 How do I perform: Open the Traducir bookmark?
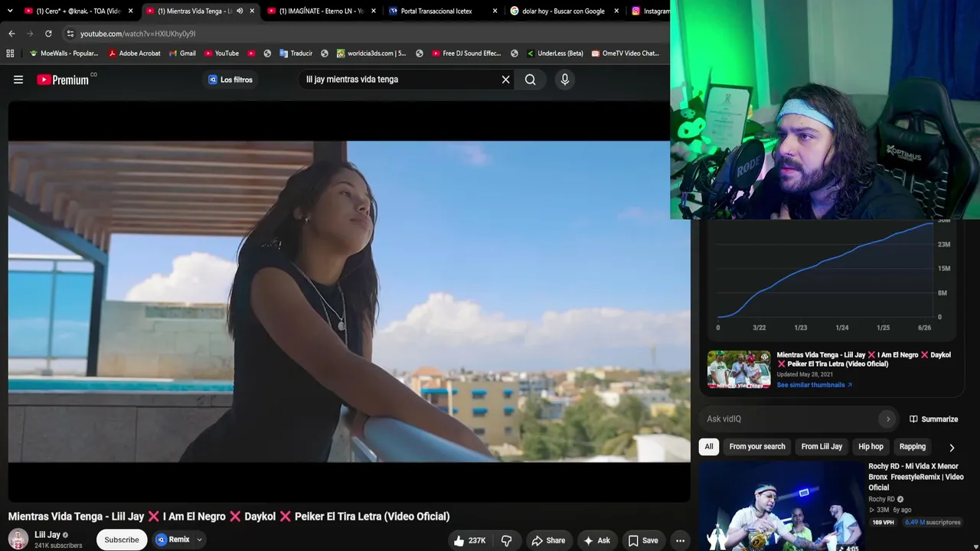[296, 54]
